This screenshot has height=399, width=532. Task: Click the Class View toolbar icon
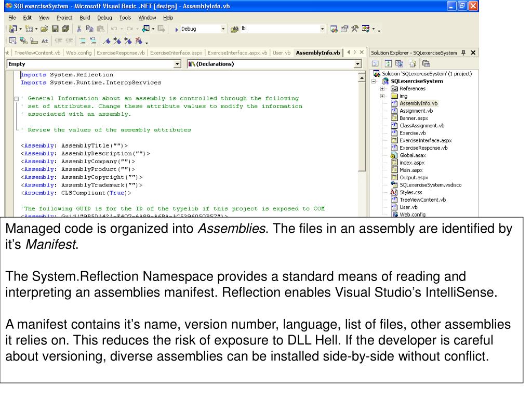tap(365, 29)
